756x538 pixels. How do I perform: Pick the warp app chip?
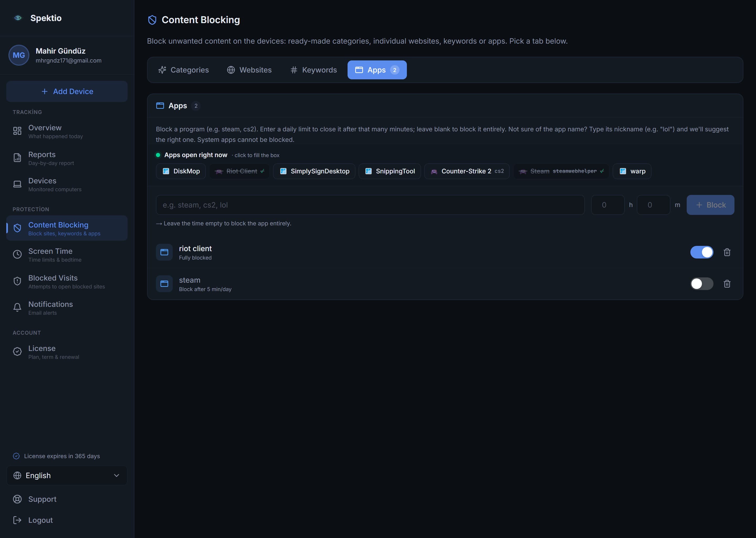tap(632, 171)
